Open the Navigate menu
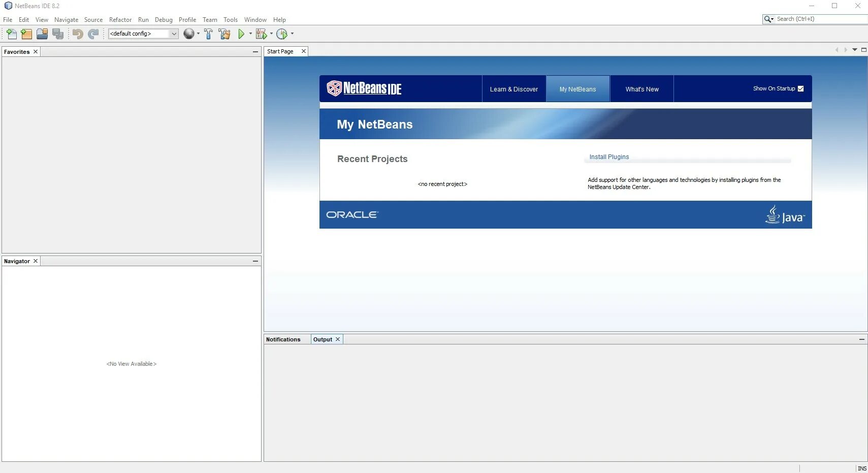Image resolution: width=868 pixels, height=473 pixels. tap(67, 20)
